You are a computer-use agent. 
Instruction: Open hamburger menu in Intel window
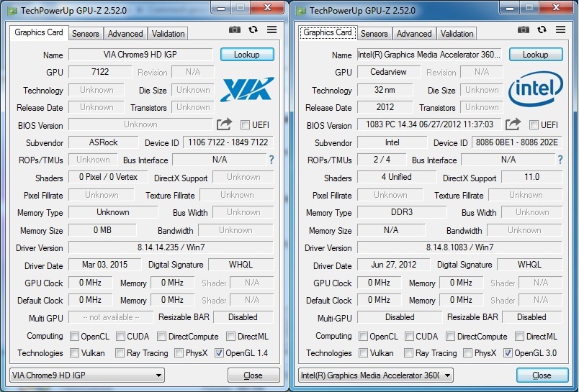point(560,29)
